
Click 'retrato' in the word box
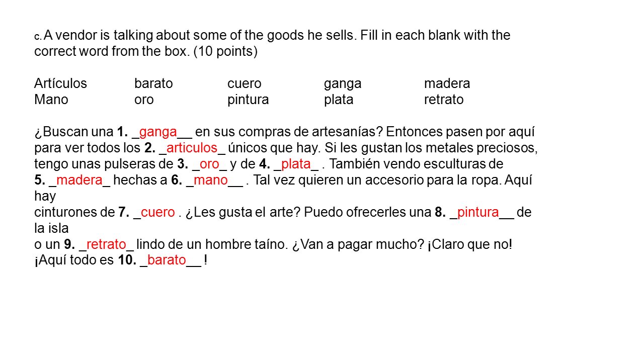(444, 100)
